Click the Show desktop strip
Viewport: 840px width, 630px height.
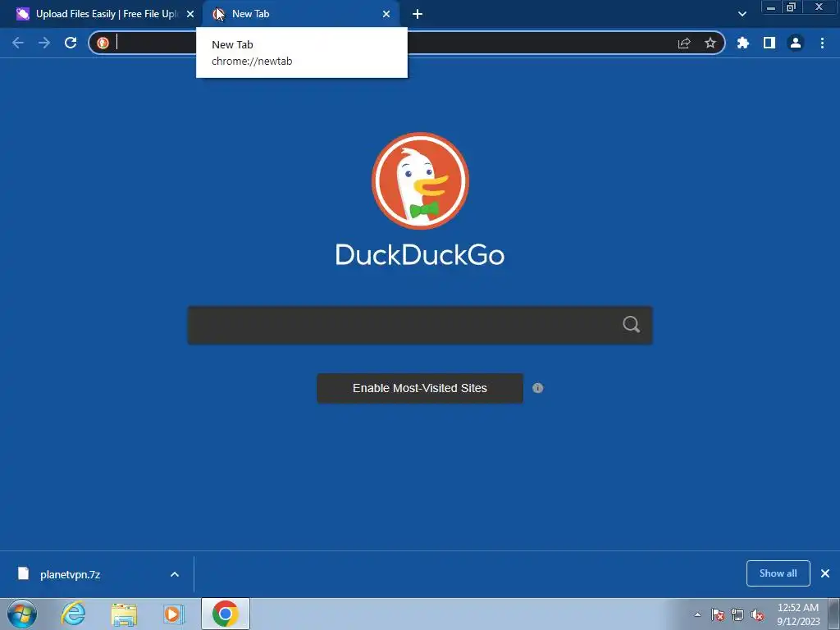835,614
